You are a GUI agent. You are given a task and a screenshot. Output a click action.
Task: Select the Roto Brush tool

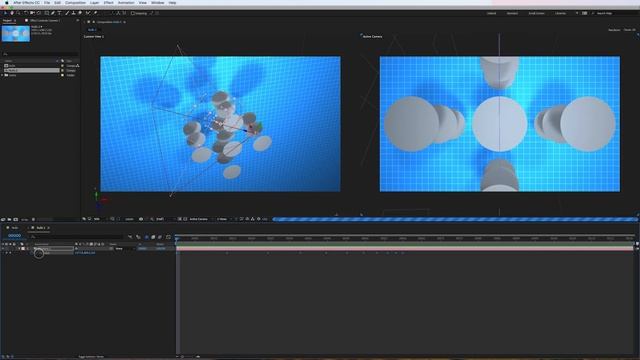[88, 13]
